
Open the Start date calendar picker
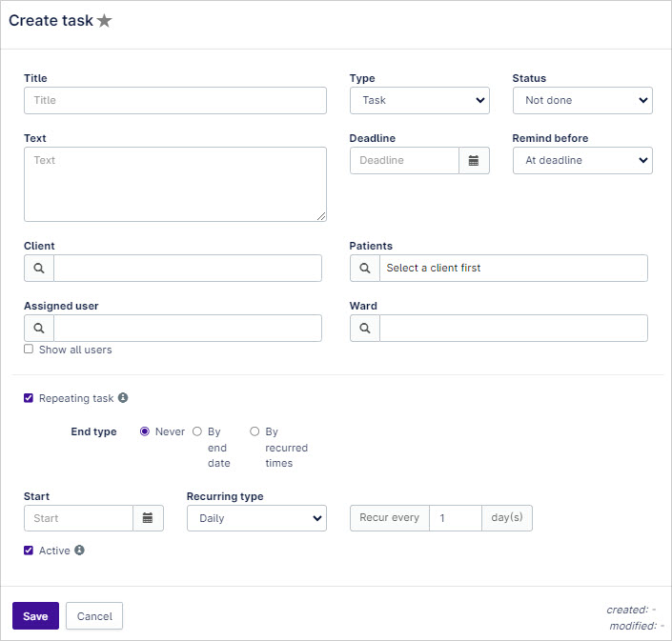148,518
